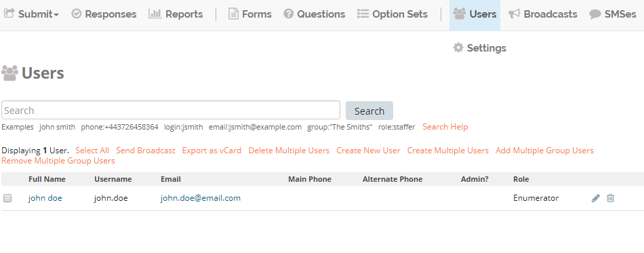This screenshot has width=644, height=253.
Task: Open the Questions section
Action: pos(315,14)
